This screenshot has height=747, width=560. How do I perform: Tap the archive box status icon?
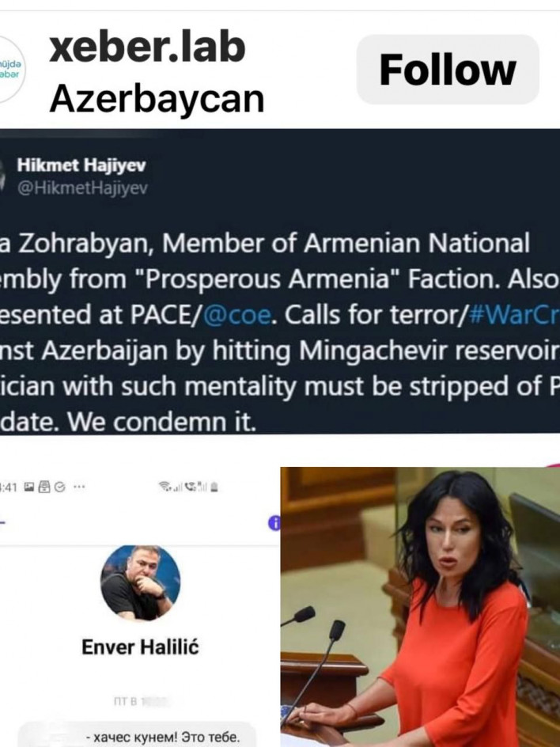44,487
